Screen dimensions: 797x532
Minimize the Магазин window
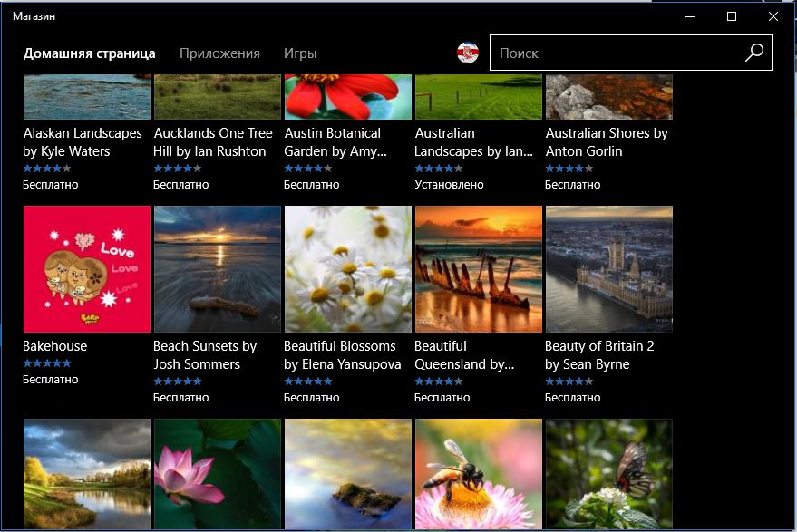pos(690,16)
